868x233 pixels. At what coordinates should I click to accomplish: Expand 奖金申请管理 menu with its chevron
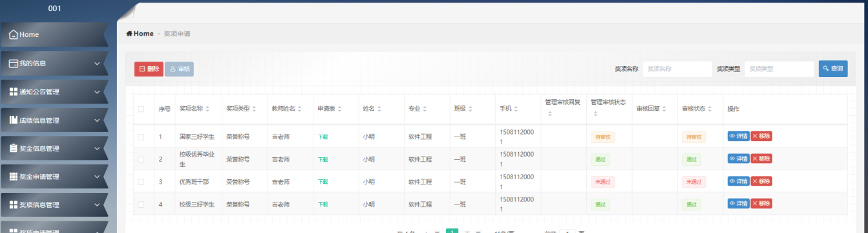(x=97, y=177)
